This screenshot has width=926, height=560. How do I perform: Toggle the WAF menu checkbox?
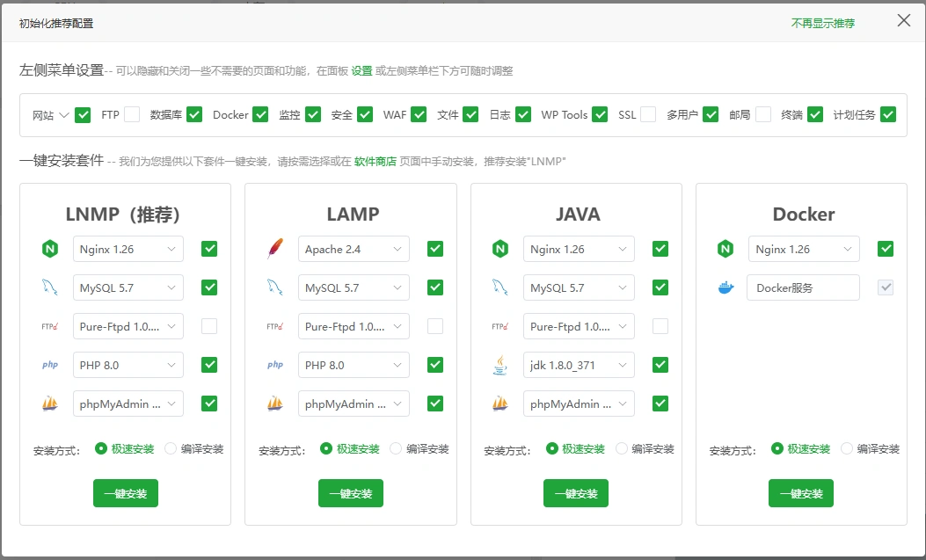pos(419,114)
